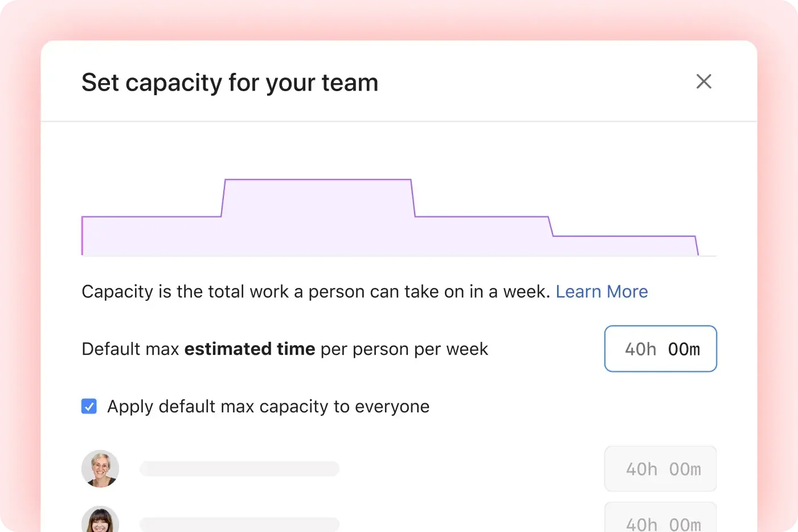
Task: Select the second member's name placeholder bar
Action: pos(239,523)
